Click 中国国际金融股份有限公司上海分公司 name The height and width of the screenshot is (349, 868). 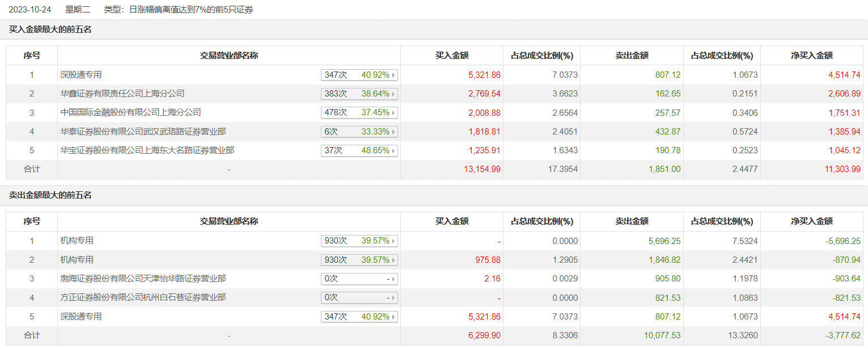130,112
